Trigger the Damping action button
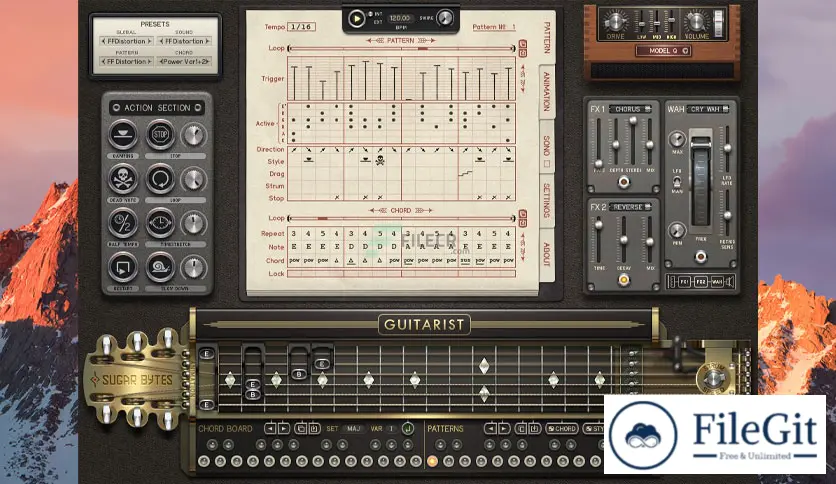The height and width of the screenshot is (484, 836). click(x=123, y=134)
